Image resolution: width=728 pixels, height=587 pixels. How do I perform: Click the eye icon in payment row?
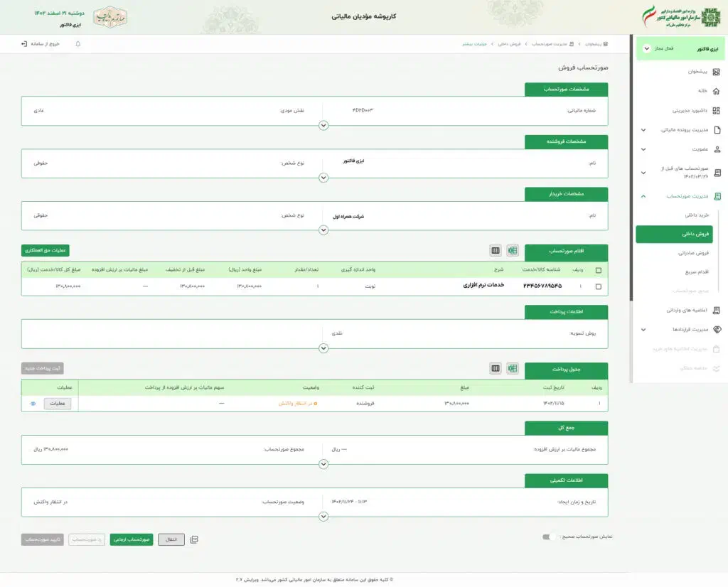pyautogui.click(x=33, y=404)
